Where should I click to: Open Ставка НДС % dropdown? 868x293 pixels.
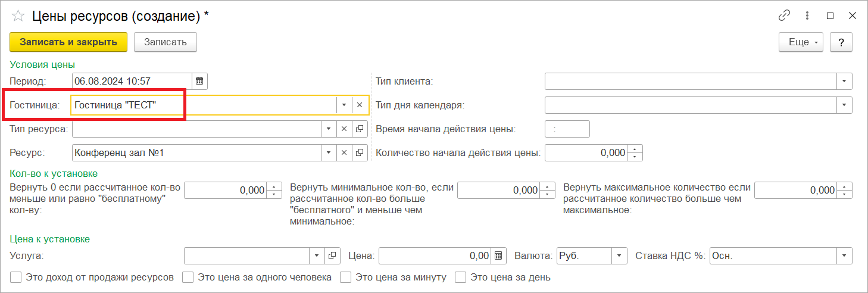[845, 255]
